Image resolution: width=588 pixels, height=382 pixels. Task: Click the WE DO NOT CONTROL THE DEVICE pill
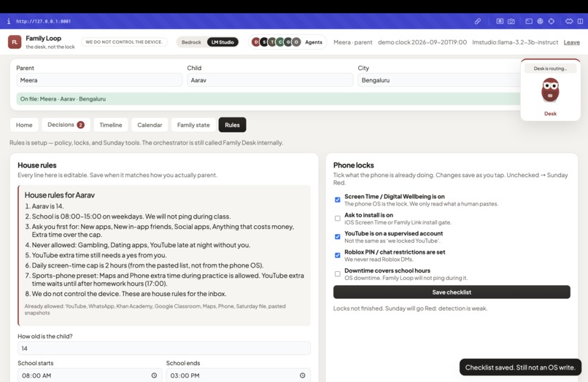pos(124,42)
